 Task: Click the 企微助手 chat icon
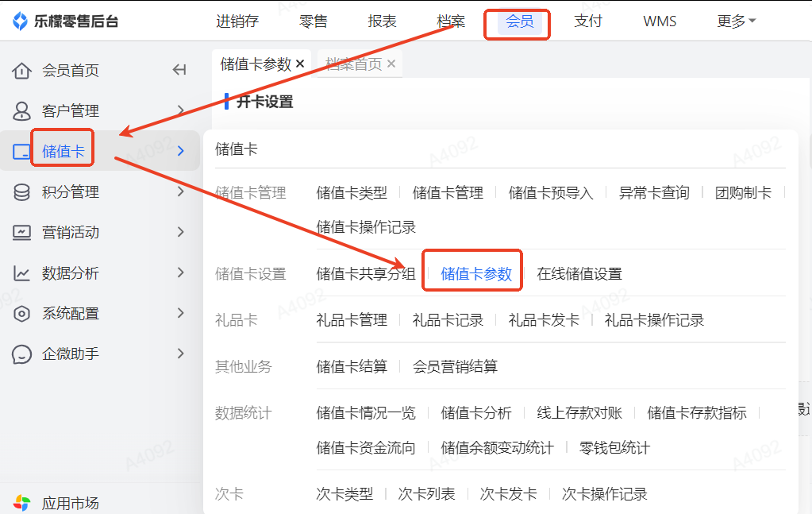click(x=21, y=354)
